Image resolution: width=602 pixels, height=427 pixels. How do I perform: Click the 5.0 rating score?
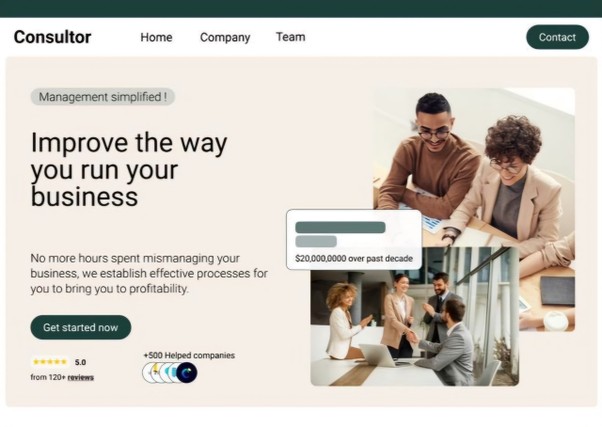pyautogui.click(x=80, y=362)
